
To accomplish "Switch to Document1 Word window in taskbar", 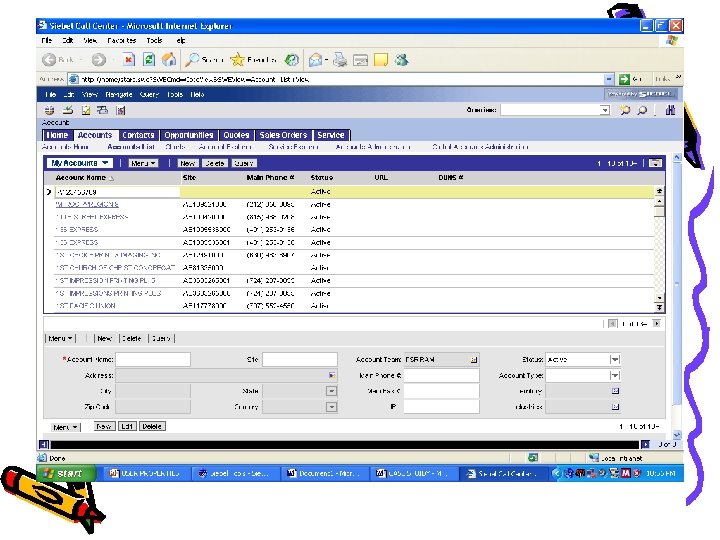I will pos(324,473).
